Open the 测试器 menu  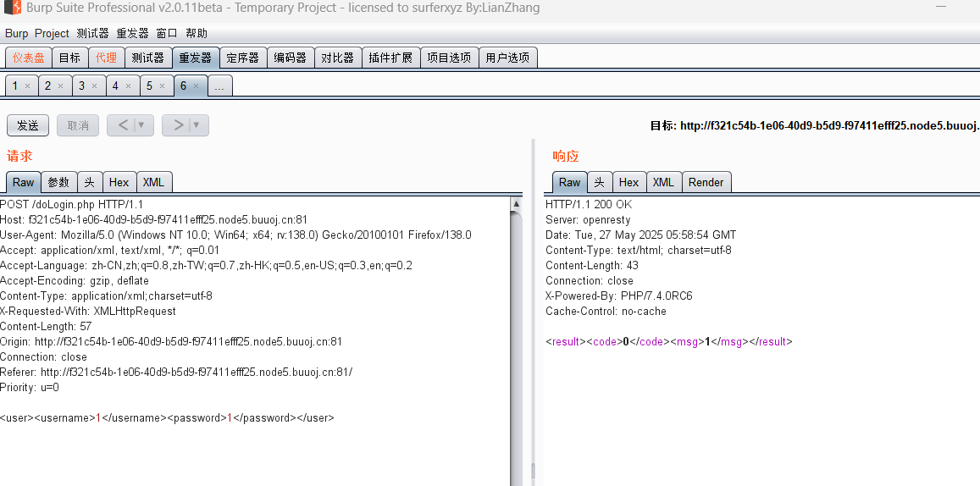pos(92,33)
